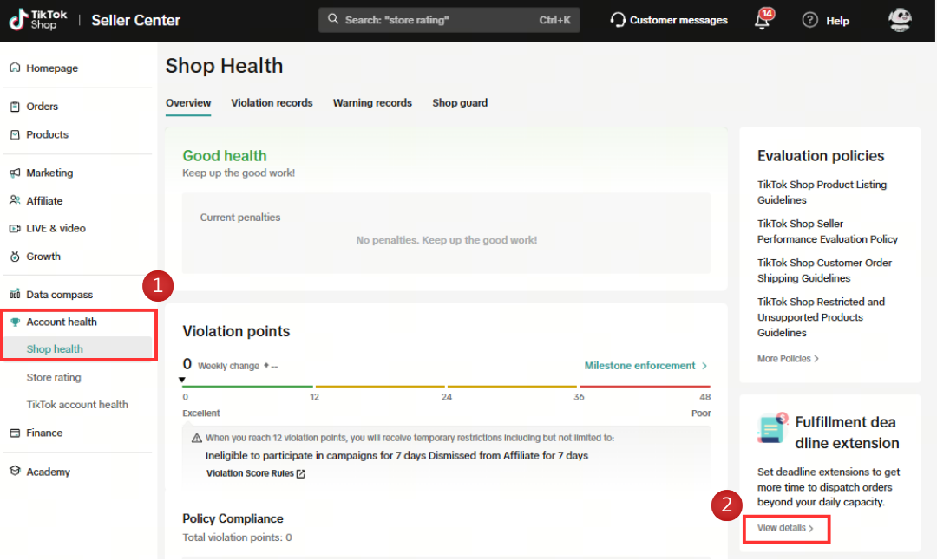Open the Shop guard tab

[x=460, y=103]
